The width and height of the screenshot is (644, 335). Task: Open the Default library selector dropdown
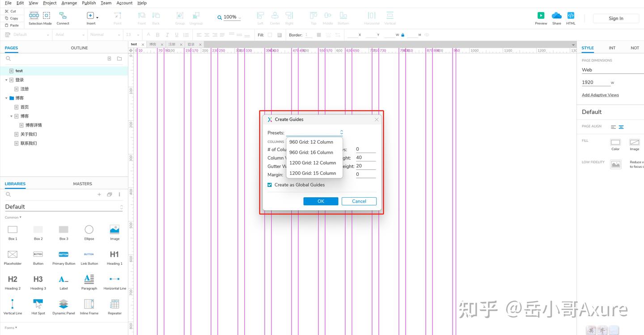click(64, 207)
